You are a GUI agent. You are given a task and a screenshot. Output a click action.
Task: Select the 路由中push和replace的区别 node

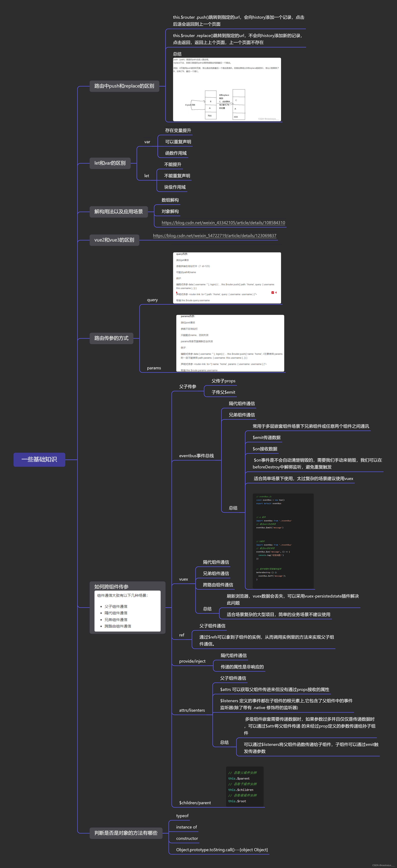coord(124,86)
